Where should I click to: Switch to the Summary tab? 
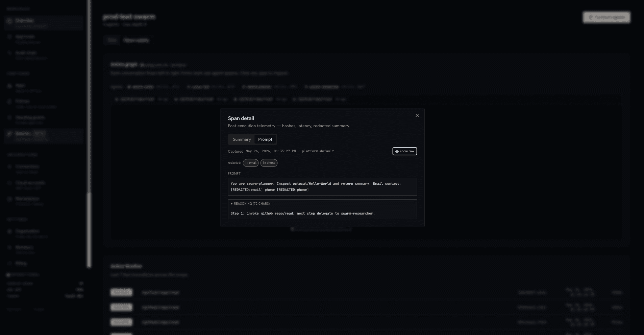tap(242, 139)
